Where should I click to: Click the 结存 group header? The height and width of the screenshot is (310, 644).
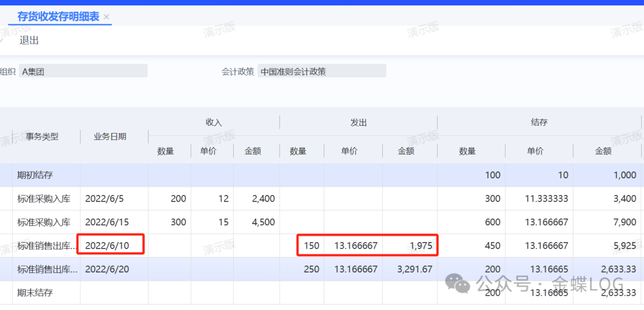click(539, 122)
